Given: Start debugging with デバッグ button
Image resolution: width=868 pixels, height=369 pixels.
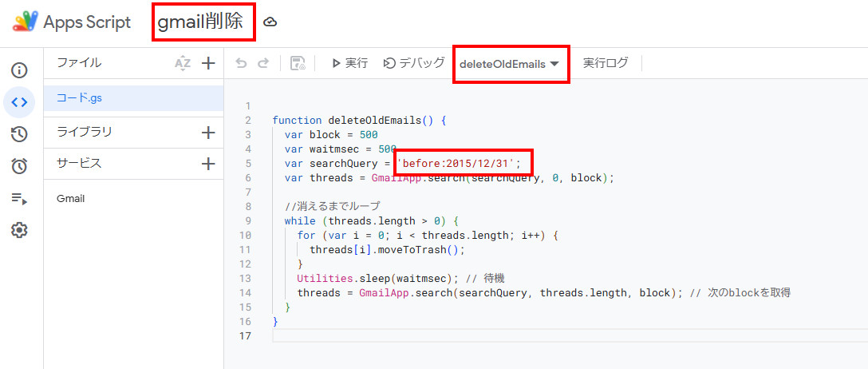Looking at the screenshot, I should (x=414, y=63).
